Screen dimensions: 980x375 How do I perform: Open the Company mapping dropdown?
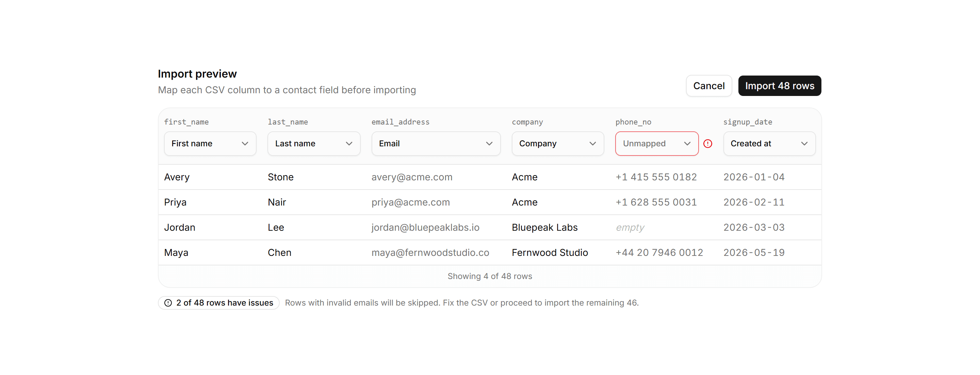point(558,144)
